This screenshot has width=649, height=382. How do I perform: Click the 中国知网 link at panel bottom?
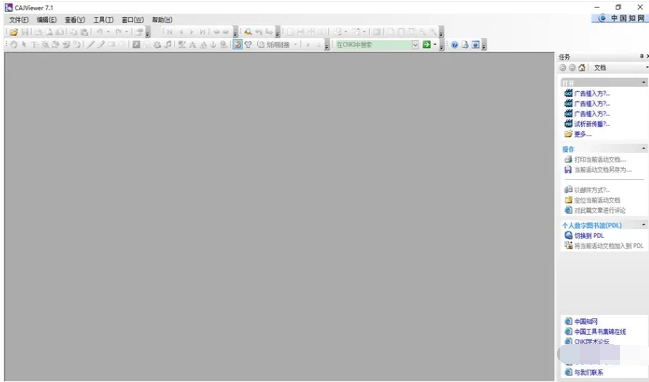[x=586, y=321]
